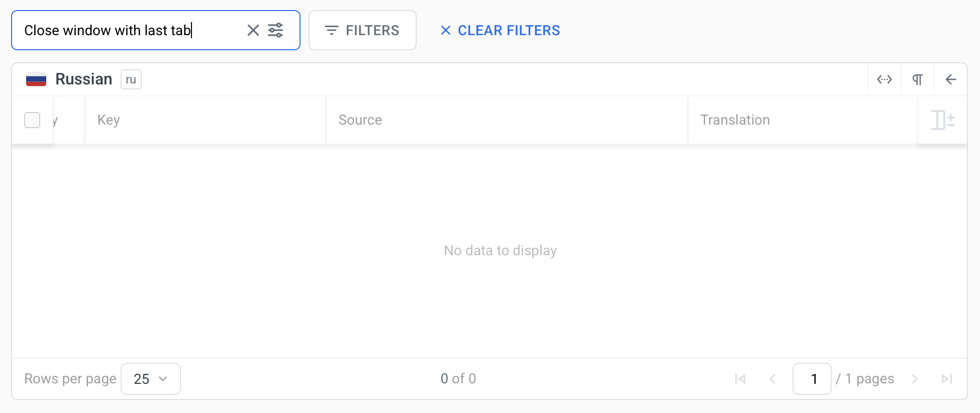Sort by Key column header
This screenshot has height=413, width=980.
pyautogui.click(x=109, y=120)
